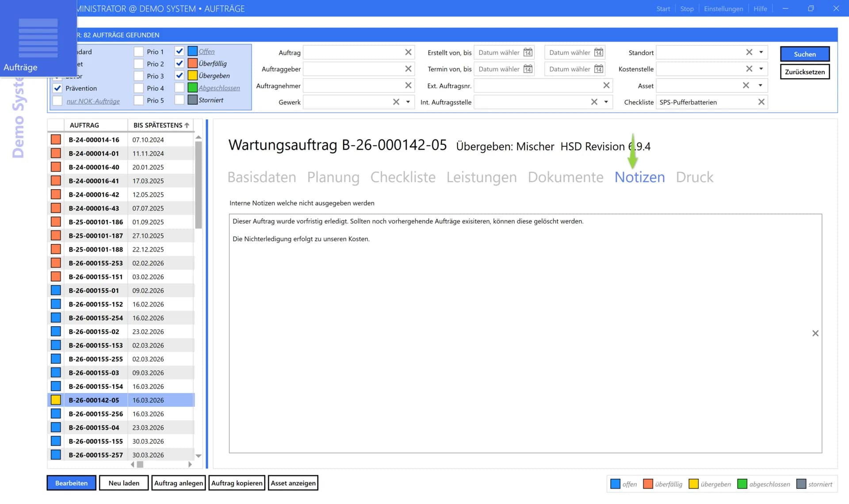
Task: Open the calendar picker next to Termin von
Action: [x=528, y=69]
